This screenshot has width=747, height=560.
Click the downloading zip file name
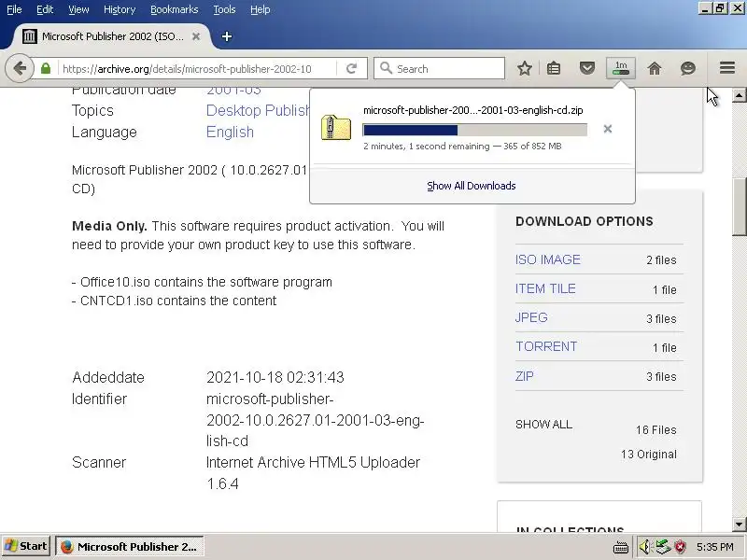pyautogui.click(x=473, y=110)
